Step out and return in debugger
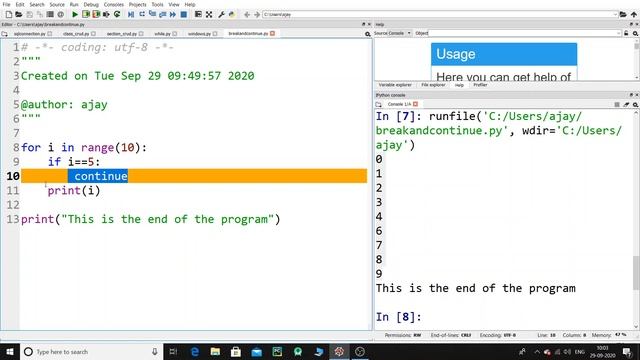 [162, 14]
